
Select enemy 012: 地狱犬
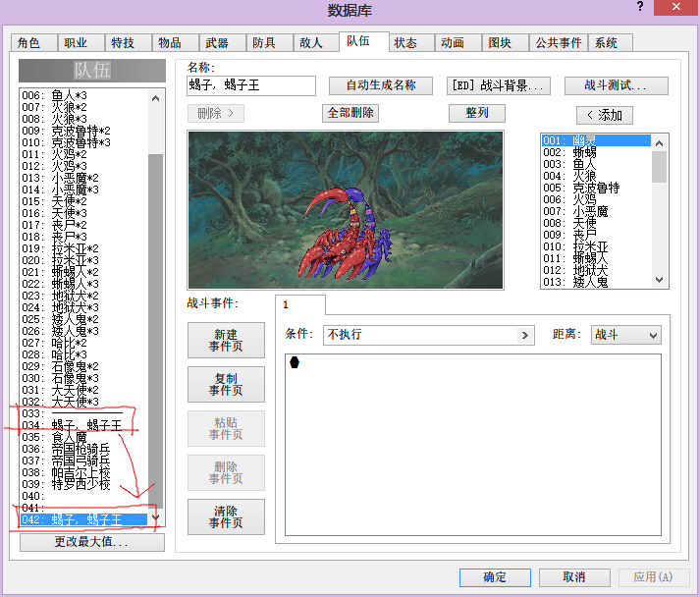point(597,270)
